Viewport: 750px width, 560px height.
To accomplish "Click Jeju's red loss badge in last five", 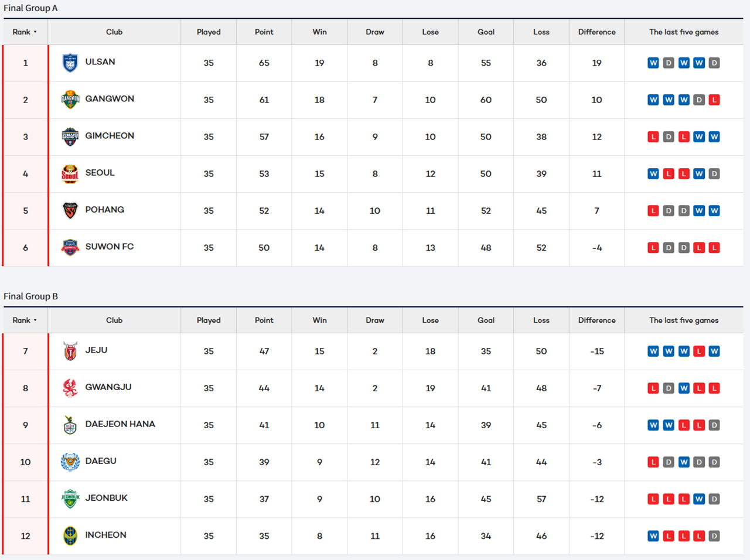I will pos(698,351).
